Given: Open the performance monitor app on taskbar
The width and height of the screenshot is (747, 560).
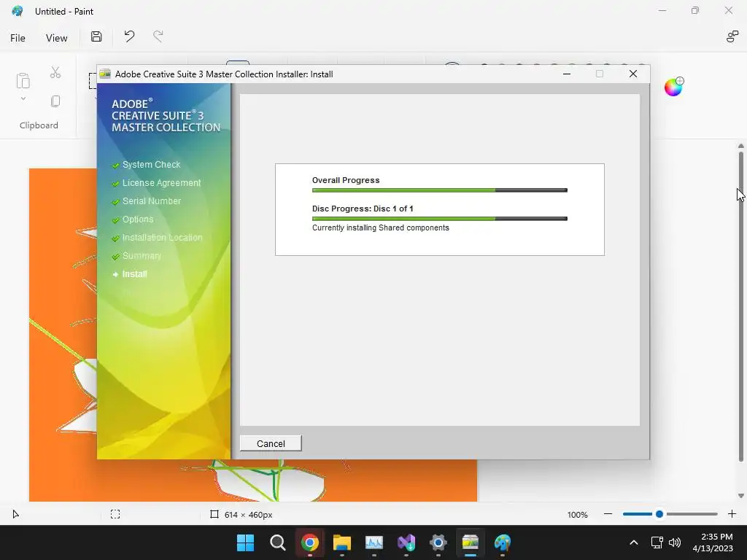Looking at the screenshot, I should pyautogui.click(x=374, y=542).
